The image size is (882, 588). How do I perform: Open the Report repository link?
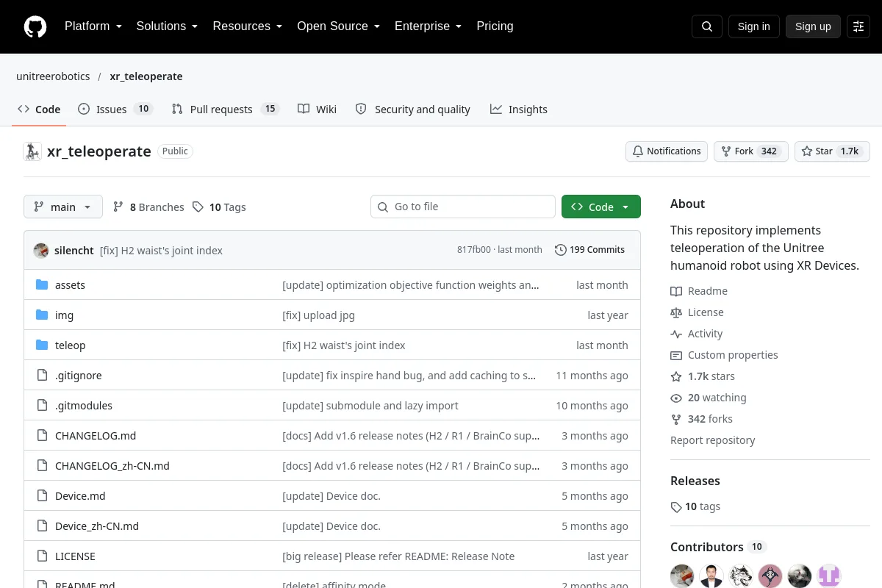click(713, 440)
